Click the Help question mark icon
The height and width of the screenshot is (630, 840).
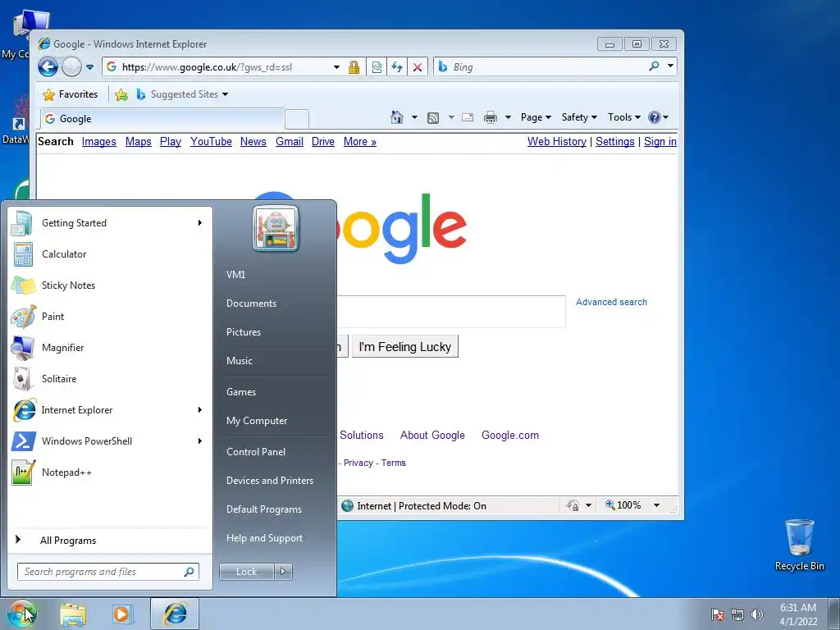point(654,117)
